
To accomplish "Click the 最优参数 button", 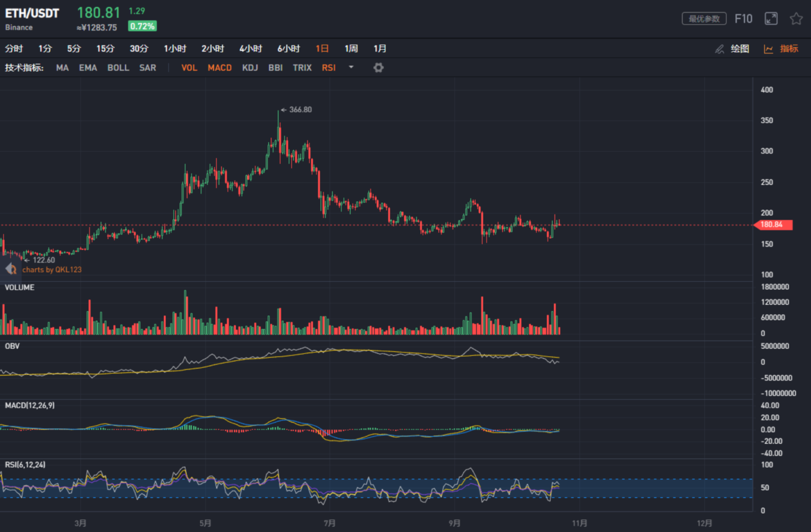I will point(704,19).
